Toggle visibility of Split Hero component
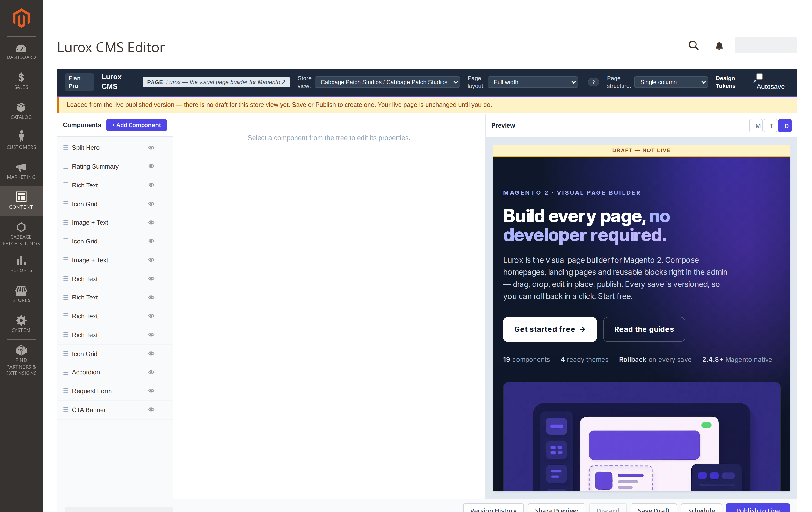 [152, 148]
